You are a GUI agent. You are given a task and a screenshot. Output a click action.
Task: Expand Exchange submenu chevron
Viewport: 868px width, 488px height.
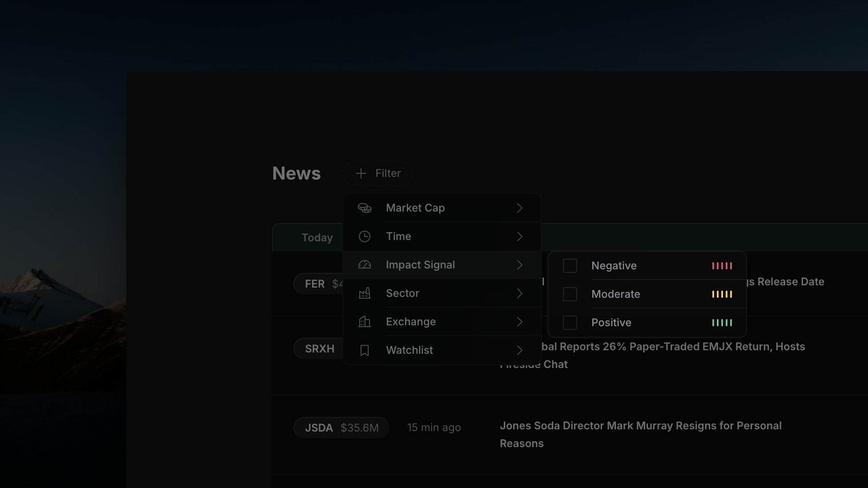pos(519,322)
